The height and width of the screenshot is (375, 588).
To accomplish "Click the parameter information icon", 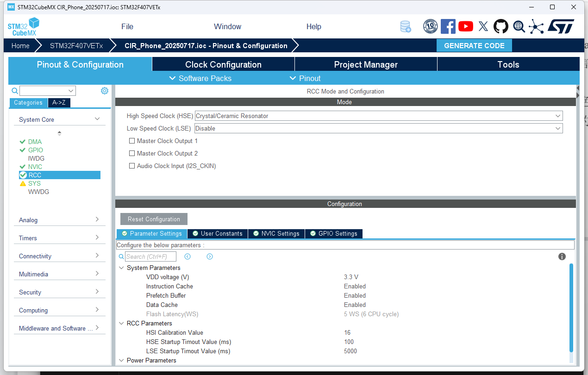I will 562,256.
